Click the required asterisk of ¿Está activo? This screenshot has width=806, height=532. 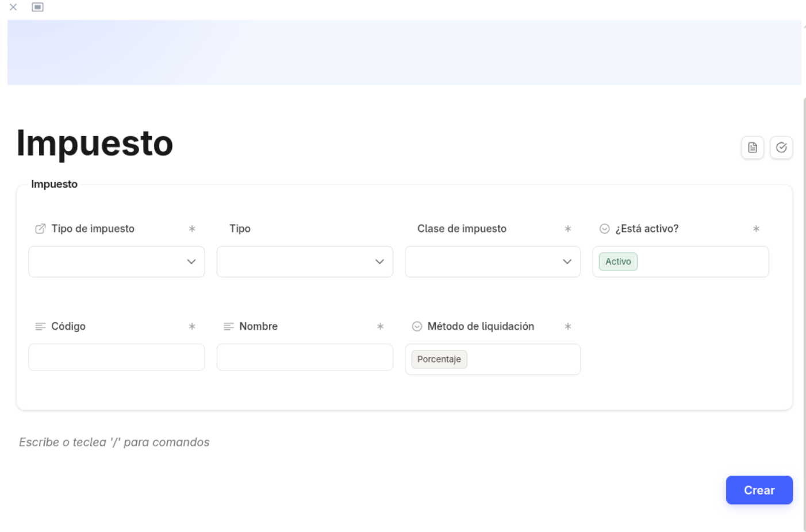point(756,229)
